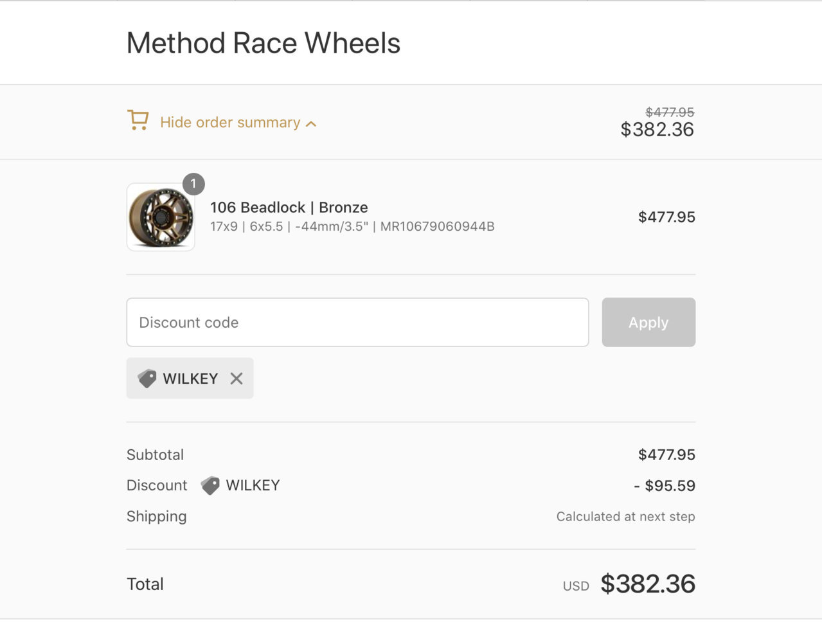Viewport: 822px width, 644px height.
Task: Click the $382.36 total in summary header
Action: pyautogui.click(x=657, y=130)
